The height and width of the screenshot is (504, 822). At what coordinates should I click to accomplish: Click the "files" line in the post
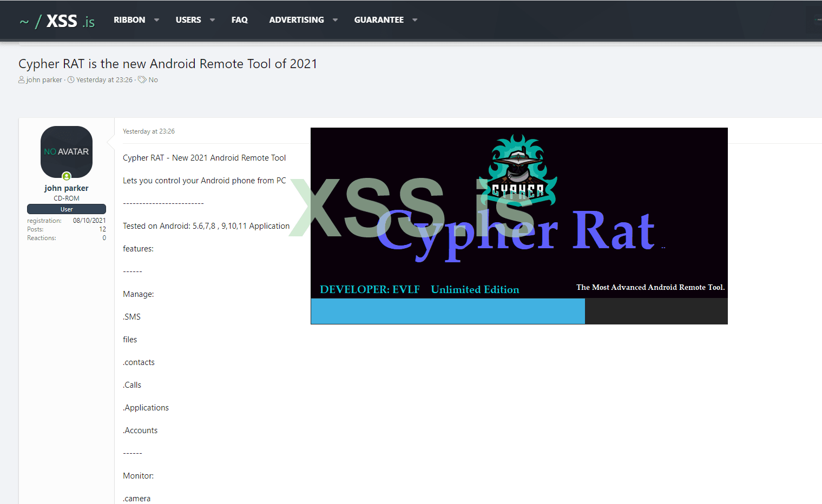(130, 340)
